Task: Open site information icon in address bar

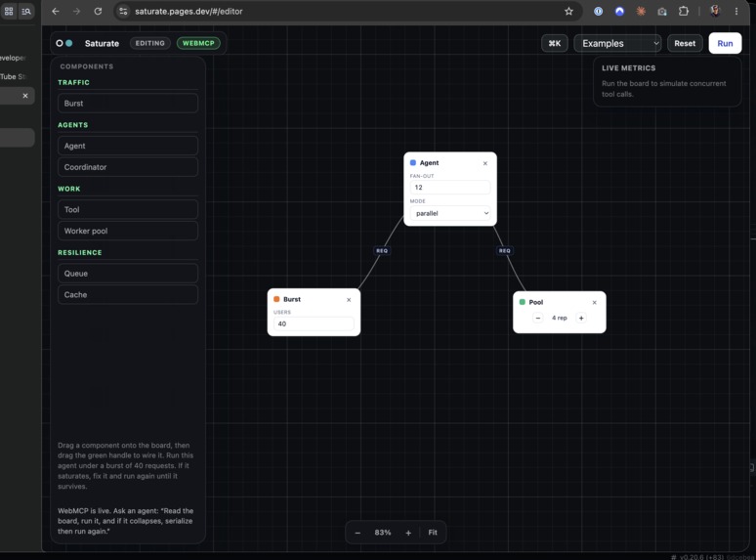Action: 123,11
